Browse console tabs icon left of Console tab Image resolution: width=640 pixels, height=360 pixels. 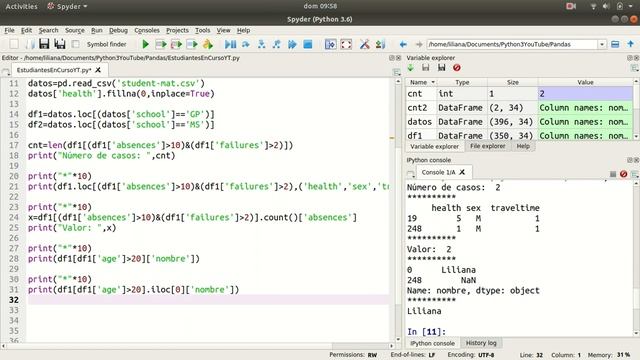pos(411,174)
